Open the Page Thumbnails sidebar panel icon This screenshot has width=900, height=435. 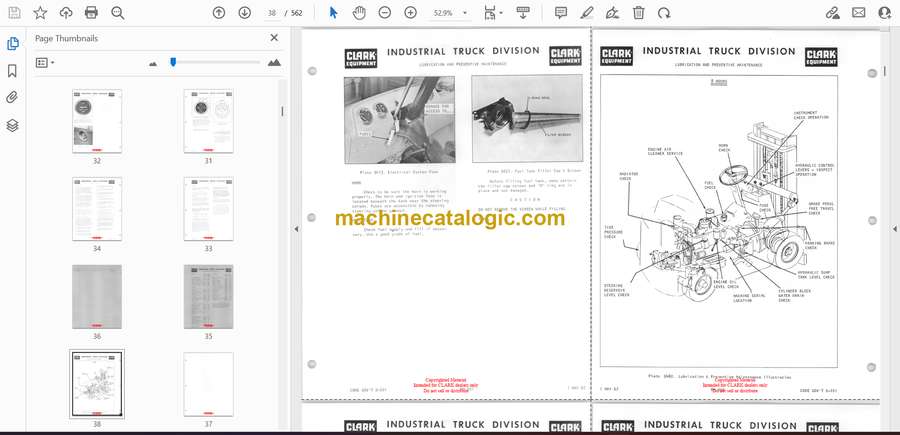(12, 44)
